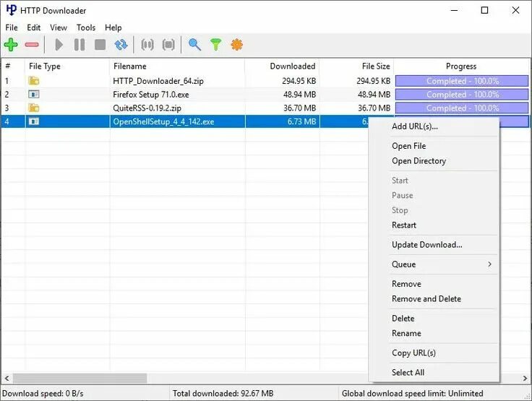Click exe file icon for Firefox Setup row
This screenshot has width=532, height=401.
coord(33,95)
